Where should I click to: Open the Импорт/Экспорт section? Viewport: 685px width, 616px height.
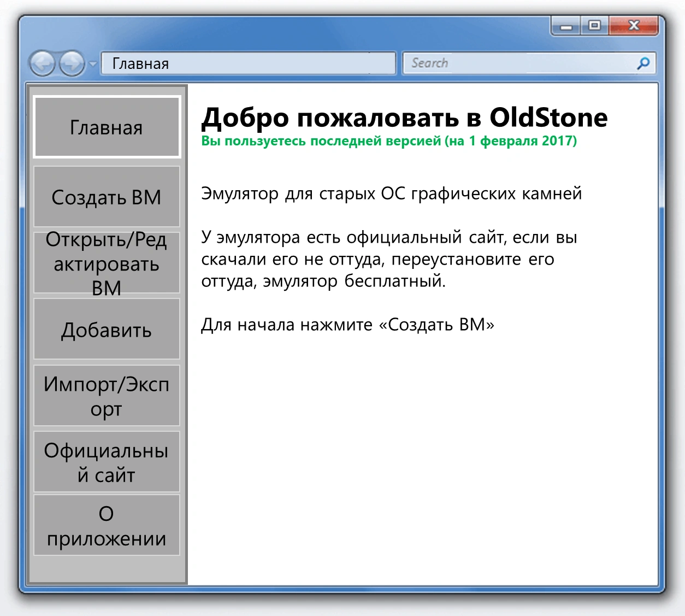tap(107, 396)
